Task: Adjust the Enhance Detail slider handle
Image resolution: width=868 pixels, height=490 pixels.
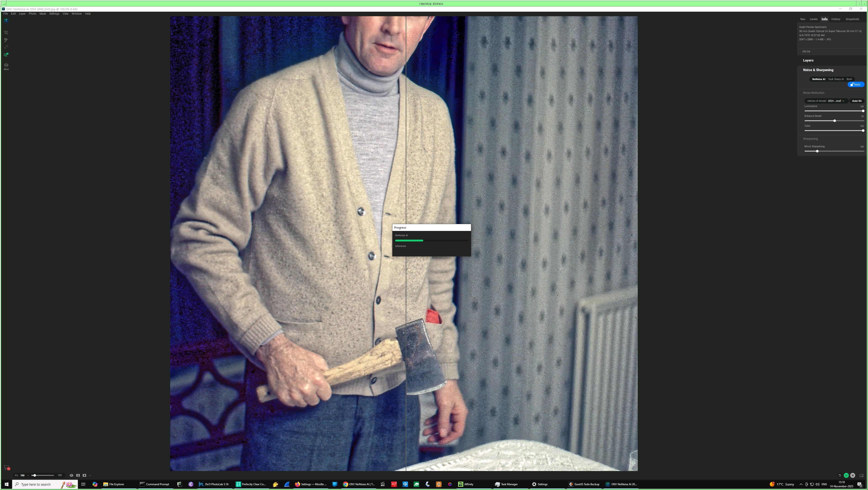Action: tap(834, 121)
